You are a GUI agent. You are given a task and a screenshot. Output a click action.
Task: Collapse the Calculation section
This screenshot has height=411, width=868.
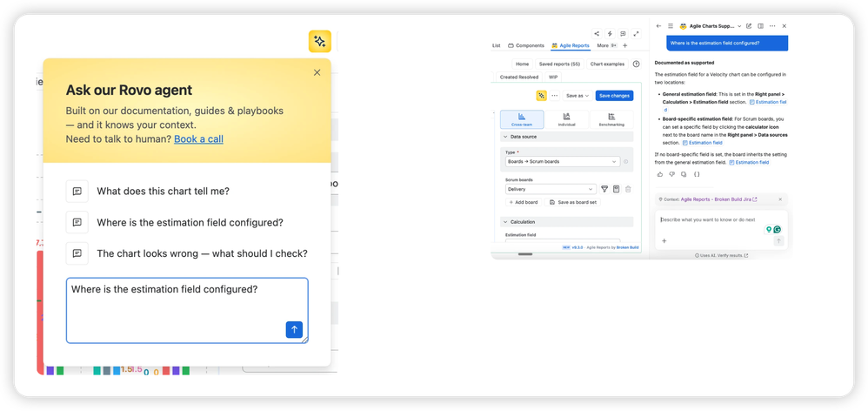[567, 221]
